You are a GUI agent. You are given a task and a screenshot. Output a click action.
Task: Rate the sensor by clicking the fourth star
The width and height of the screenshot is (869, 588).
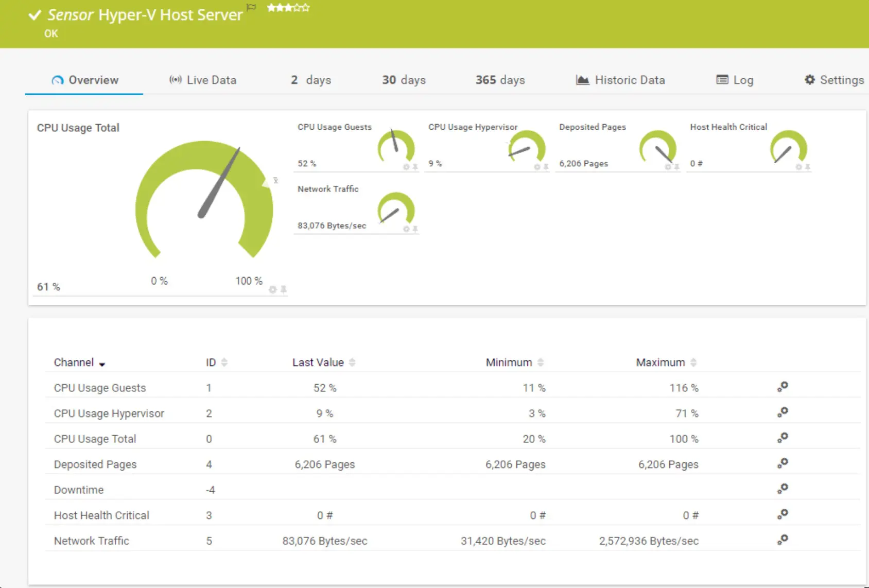[x=297, y=7]
